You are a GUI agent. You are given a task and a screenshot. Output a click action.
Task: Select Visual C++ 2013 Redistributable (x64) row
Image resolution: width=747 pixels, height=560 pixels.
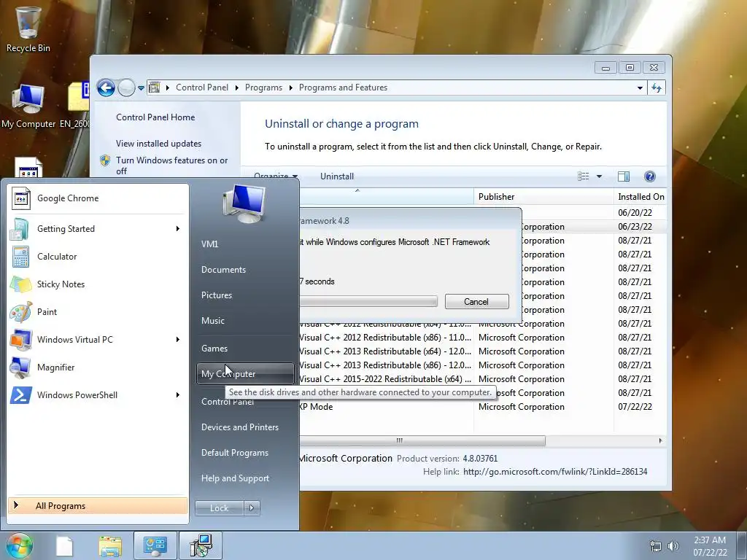pyautogui.click(x=481, y=351)
